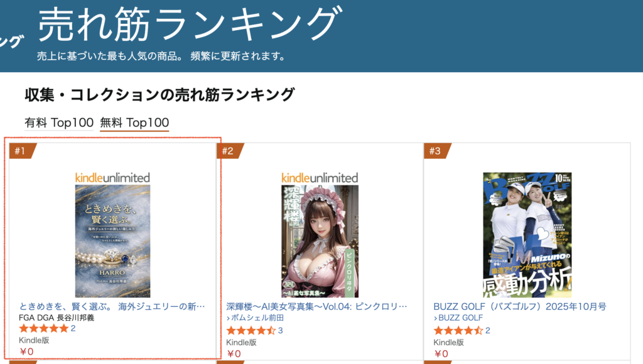Image resolution: width=643 pixels, height=364 pixels.
Task: Switch to the 有料 Top100 tab
Action: pos(59,122)
